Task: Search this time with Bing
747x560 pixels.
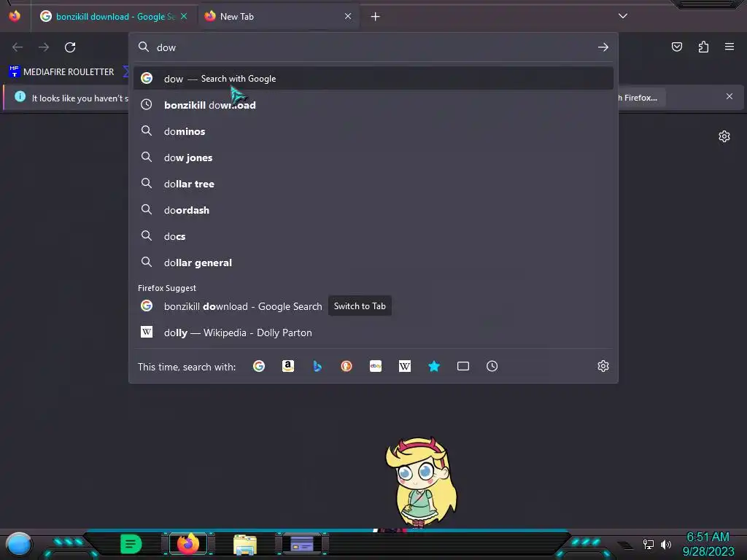Action: 317,366
